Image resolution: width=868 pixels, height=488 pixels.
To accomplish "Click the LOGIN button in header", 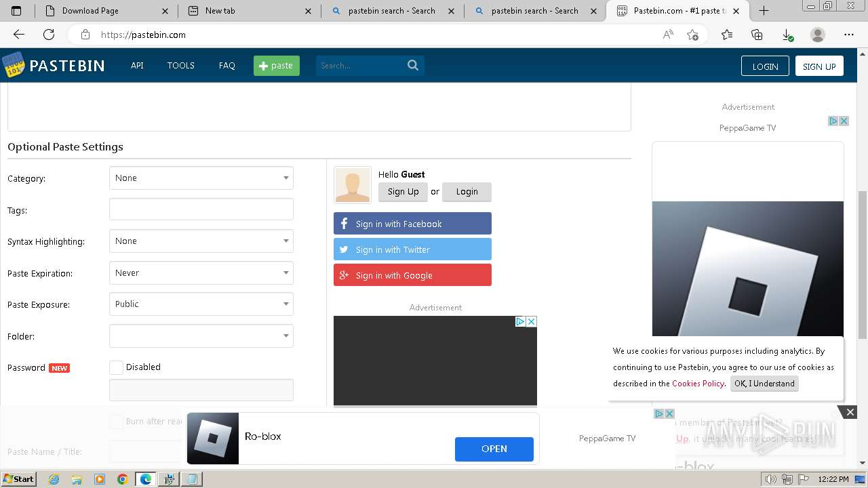I will tap(765, 66).
